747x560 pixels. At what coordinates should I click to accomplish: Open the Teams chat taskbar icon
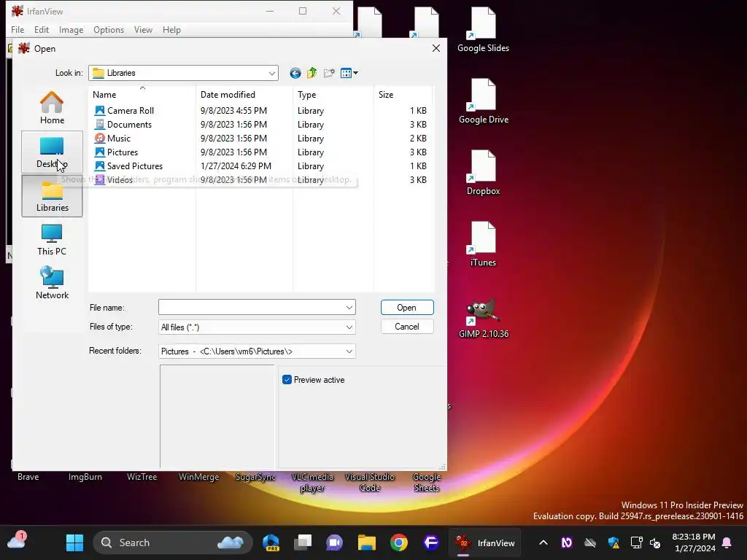tap(334, 542)
